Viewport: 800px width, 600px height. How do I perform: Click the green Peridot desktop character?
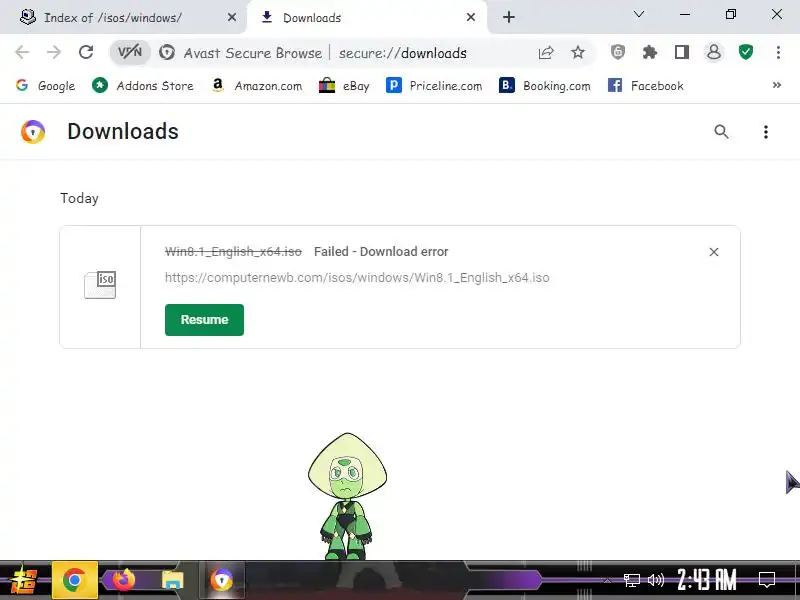347,496
